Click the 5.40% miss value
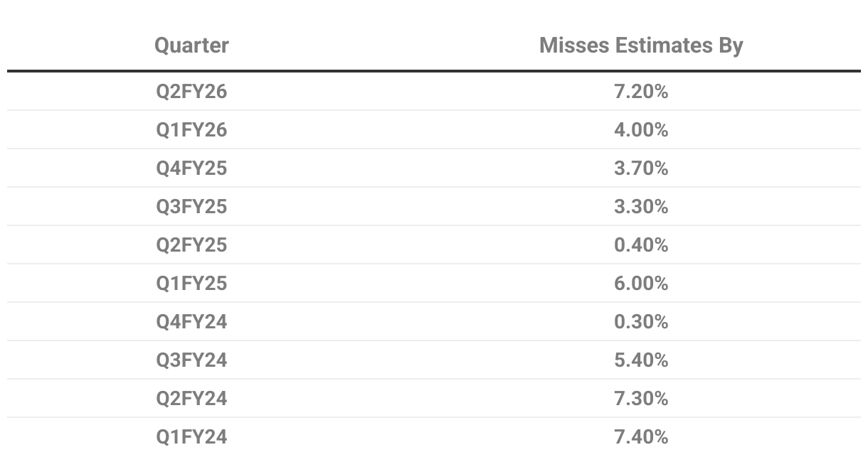This screenshot has width=868, height=462. click(x=641, y=360)
